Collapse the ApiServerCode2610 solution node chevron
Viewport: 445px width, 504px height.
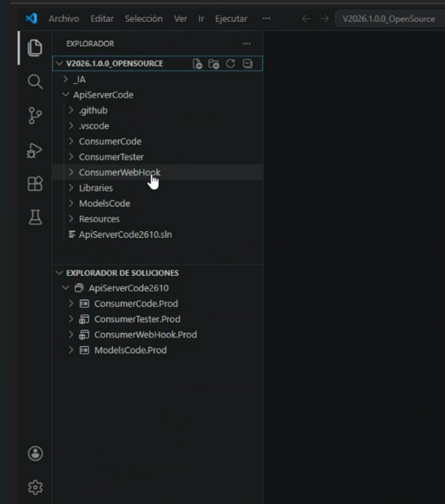(66, 287)
